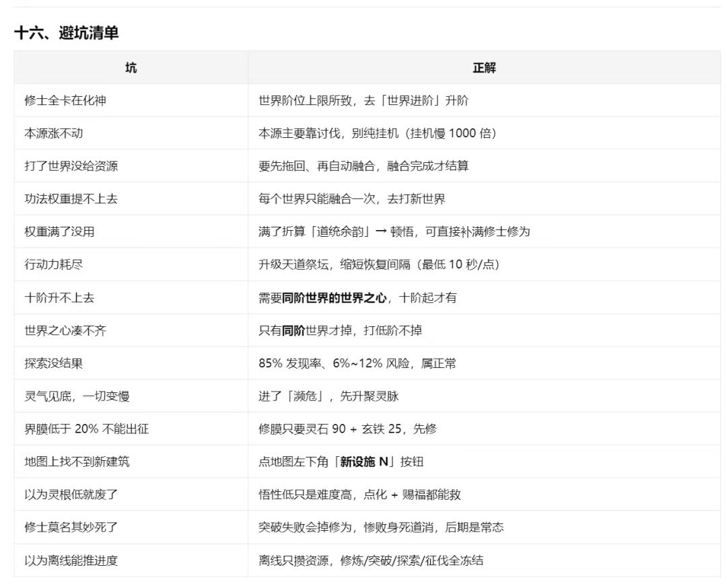The height and width of the screenshot is (588, 727).
Task: Click the answer mentioning 「新设施 N」按钮
Action: (341, 462)
